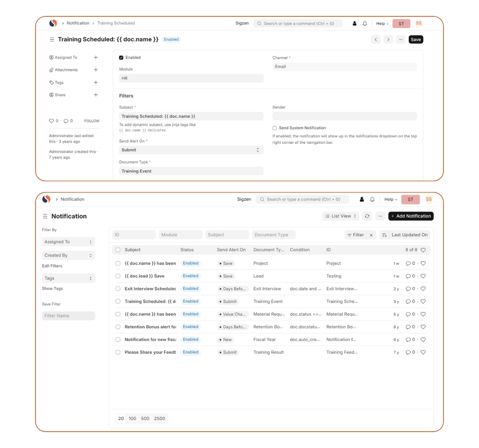479x448 pixels.
Task: Open the List View switcher dropdown
Action: tap(340, 216)
